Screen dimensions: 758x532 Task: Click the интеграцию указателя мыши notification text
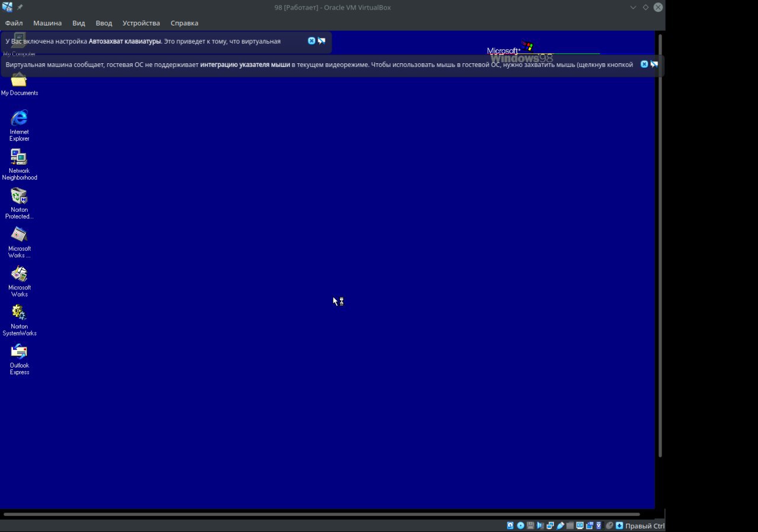[245, 65]
